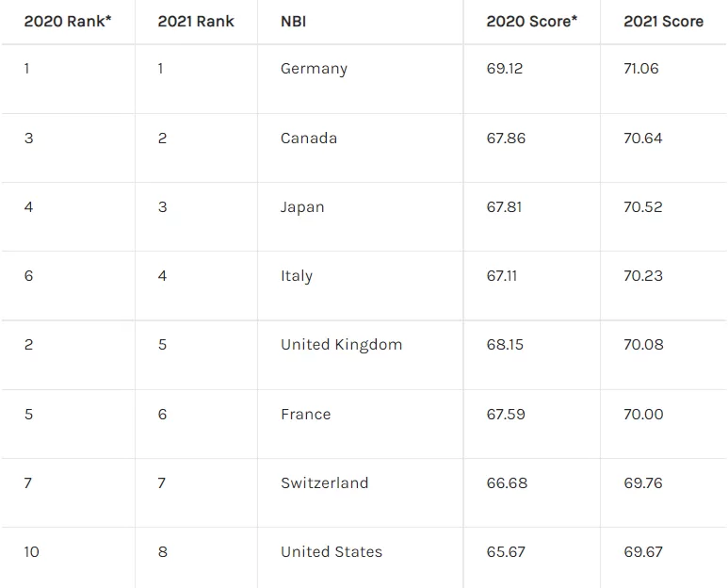This screenshot has width=728, height=588.
Task: Select the Italy country cell
Action: 297,276
